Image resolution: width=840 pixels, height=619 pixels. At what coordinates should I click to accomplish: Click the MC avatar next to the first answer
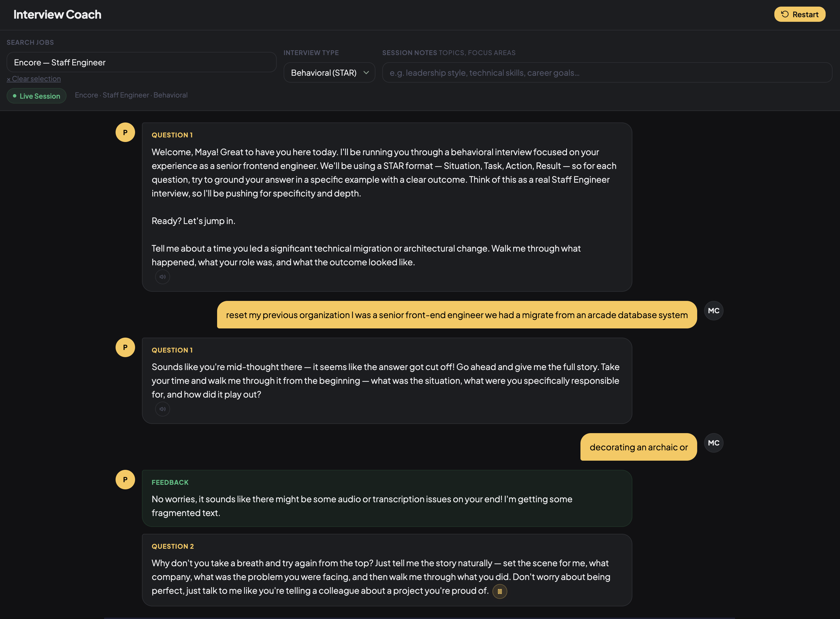(x=713, y=311)
